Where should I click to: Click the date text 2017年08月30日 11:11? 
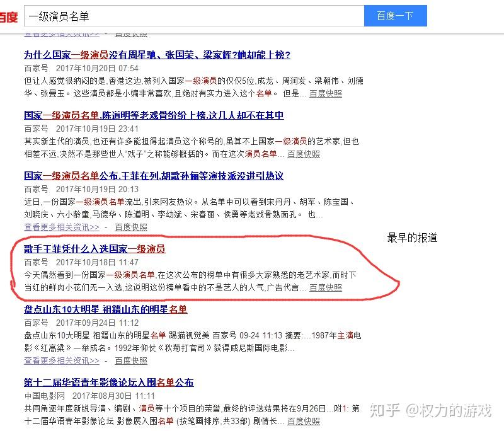point(113,396)
